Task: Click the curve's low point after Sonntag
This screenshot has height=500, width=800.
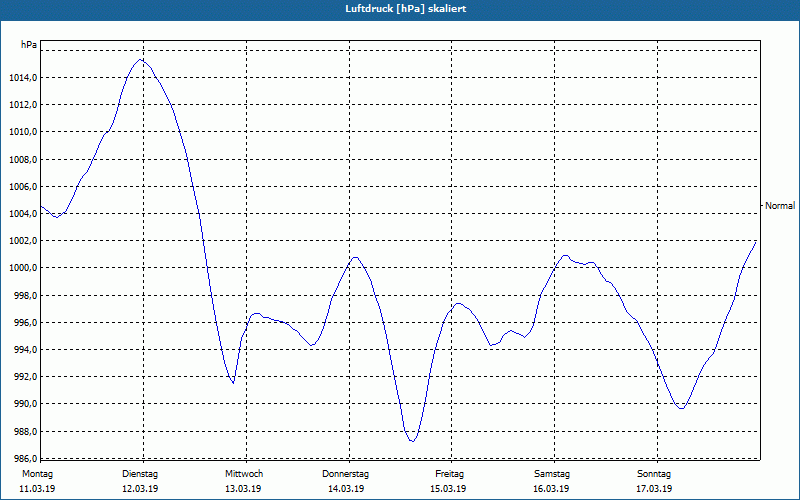Action: (681, 408)
